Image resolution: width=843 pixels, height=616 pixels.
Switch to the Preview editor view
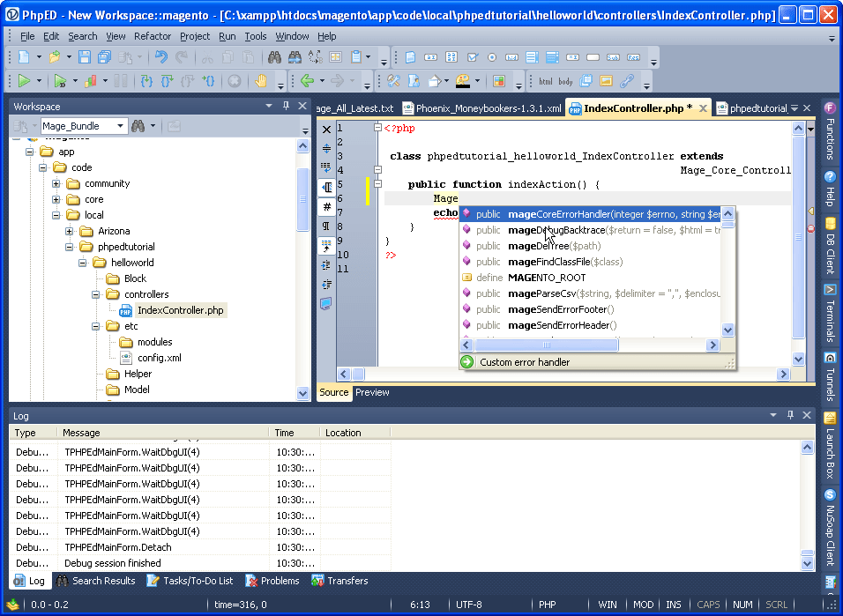click(x=372, y=392)
